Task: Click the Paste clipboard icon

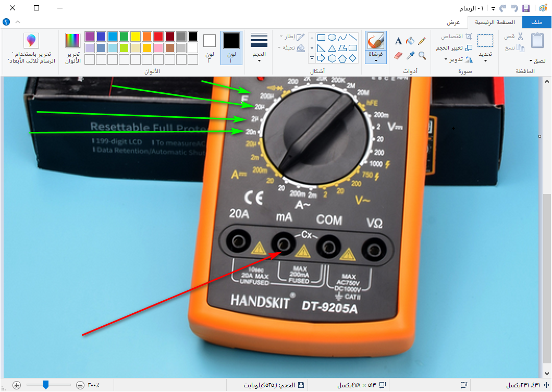Action: click(537, 41)
